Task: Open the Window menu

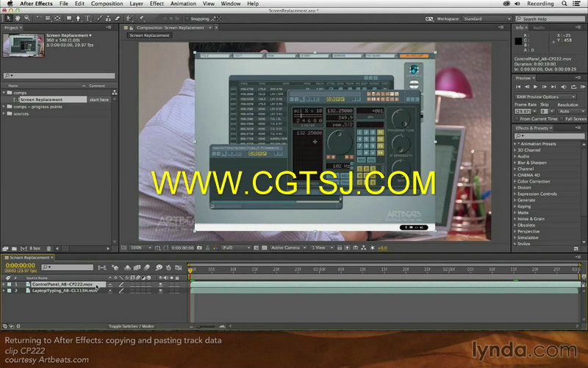Action: point(231,4)
